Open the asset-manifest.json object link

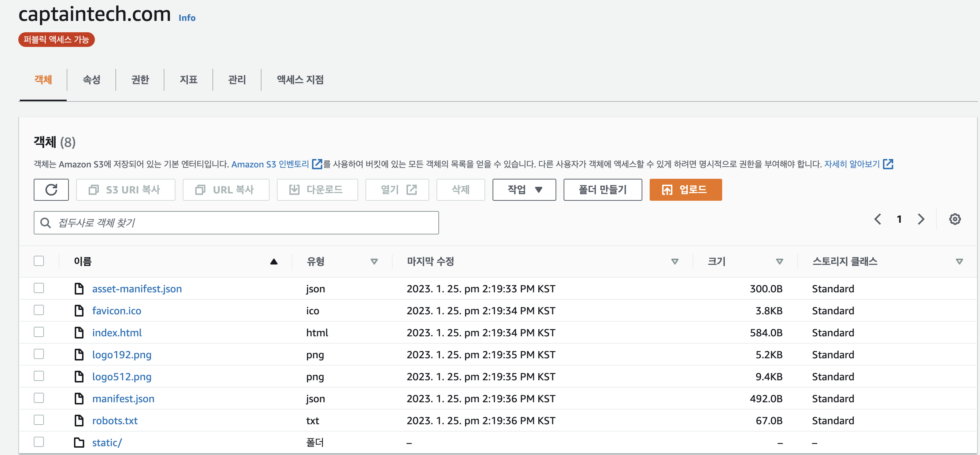[x=137, y=289]
